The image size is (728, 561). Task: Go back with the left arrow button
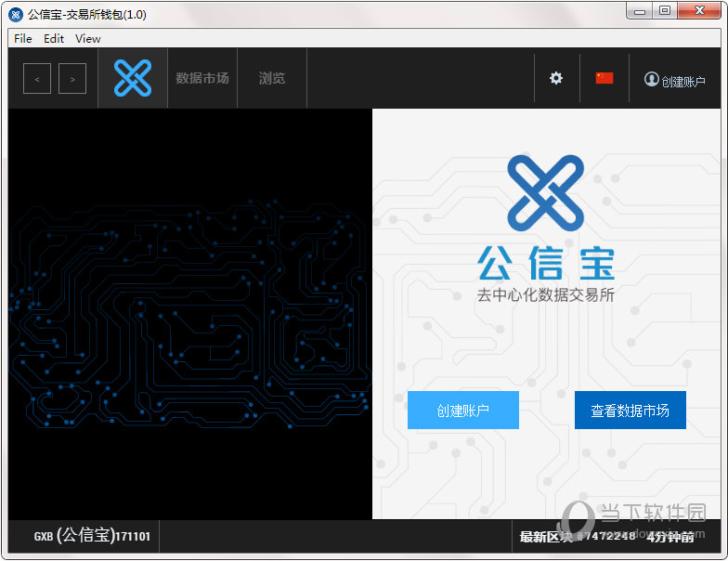click(x=37, y=79)
